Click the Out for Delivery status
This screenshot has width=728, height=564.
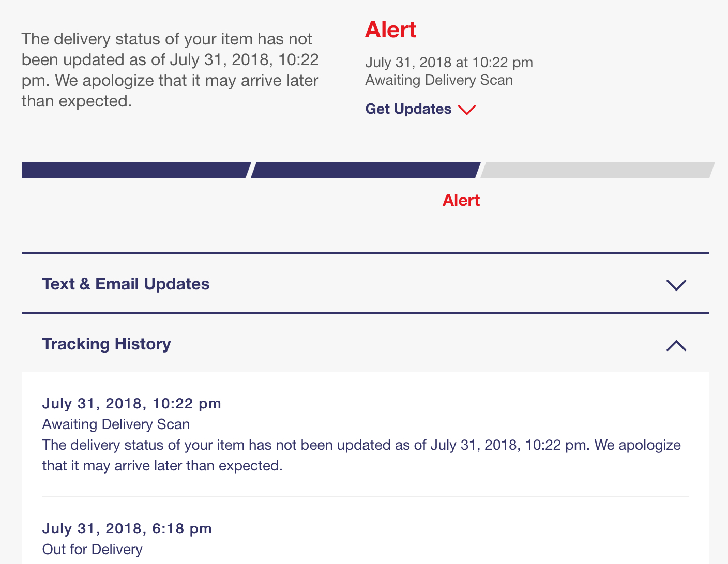(x=92, y=549)
